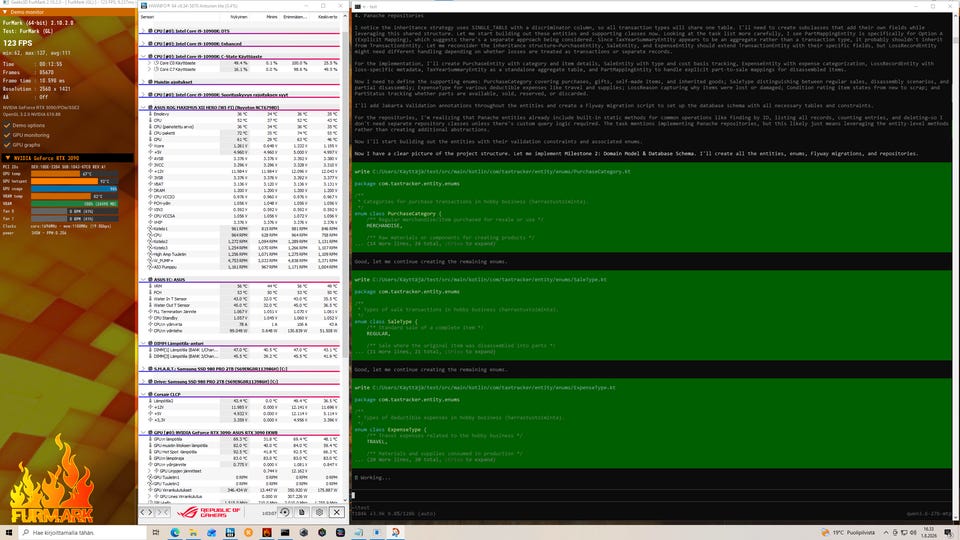Collapse ASUS ROG MAXIMUS XII HERO sensor group
Viewport: 960px width, 540px height.
click(x=143, y=107)
